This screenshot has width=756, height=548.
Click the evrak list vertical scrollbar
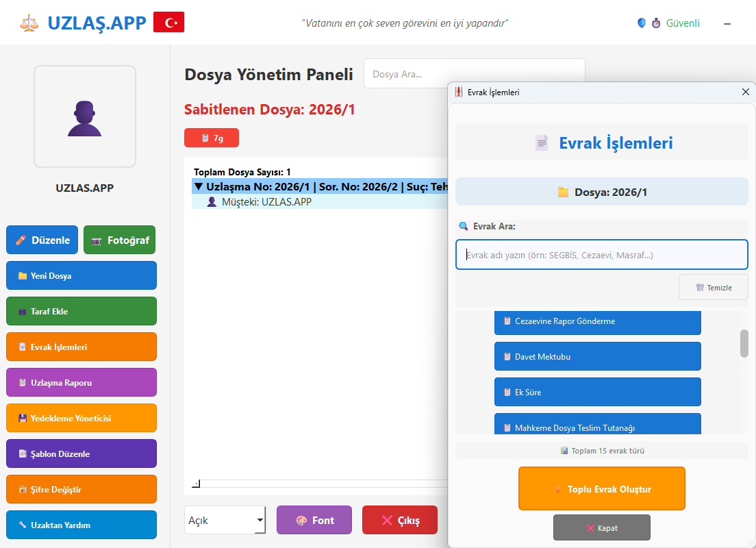coord(744,343)
